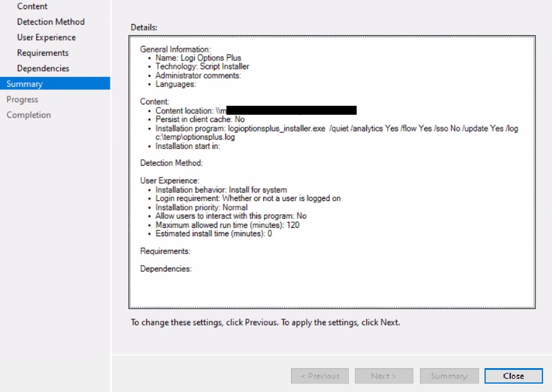This screenshot has width=552, height=392.
Task: Select the Completion step
Action: tap(29, 115)
